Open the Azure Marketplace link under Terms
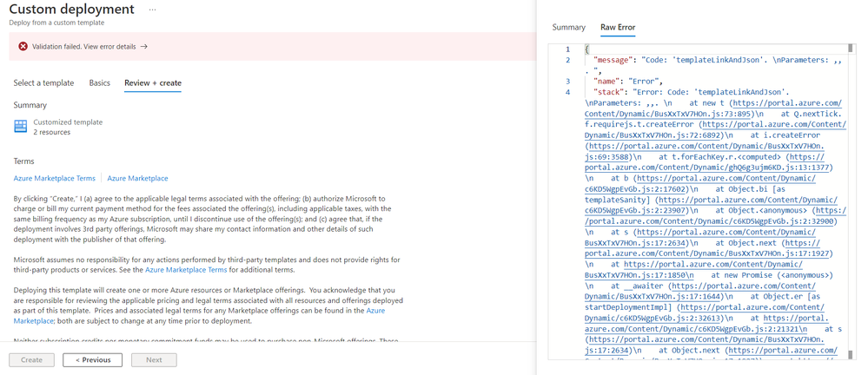 click(138, 178)
